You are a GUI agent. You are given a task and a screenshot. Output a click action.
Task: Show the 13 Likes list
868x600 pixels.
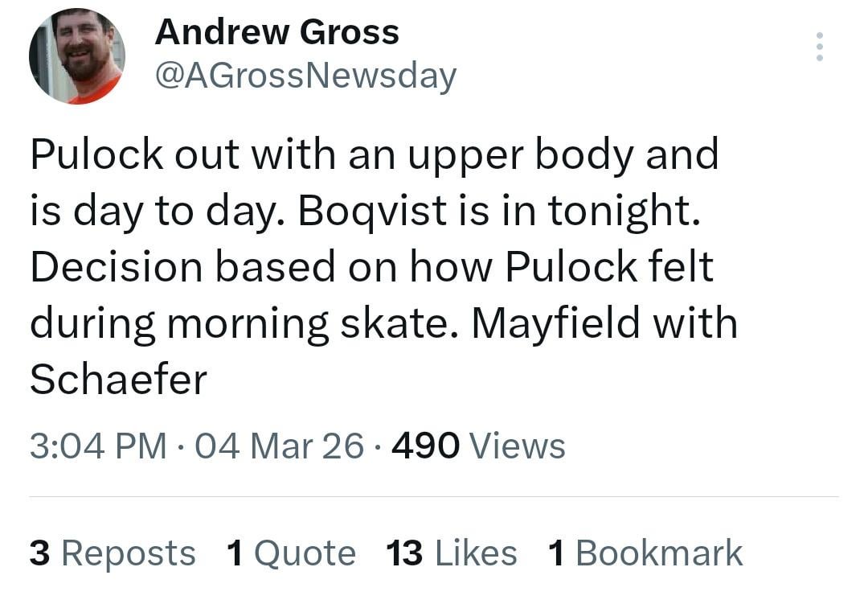click(451, 553)
